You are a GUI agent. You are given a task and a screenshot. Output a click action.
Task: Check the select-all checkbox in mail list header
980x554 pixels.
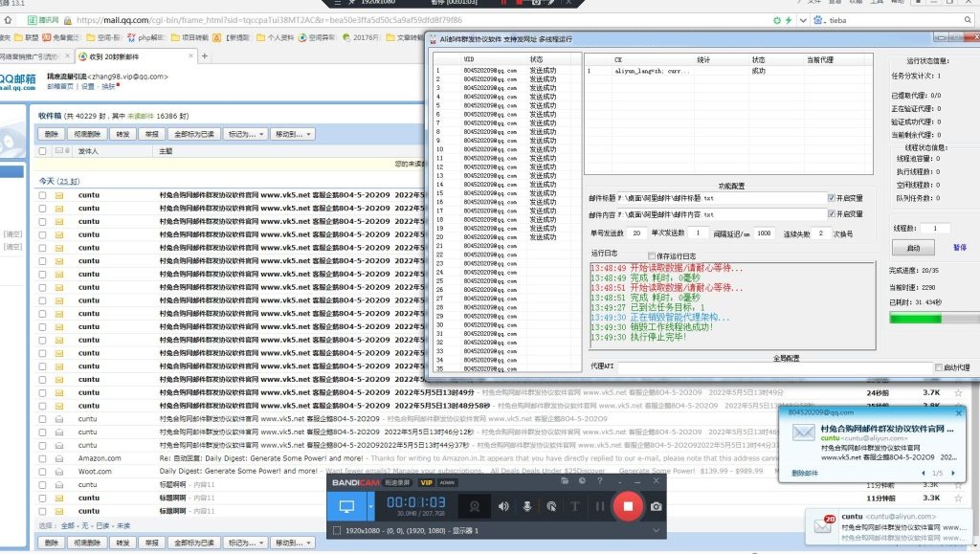pos(42,151)
